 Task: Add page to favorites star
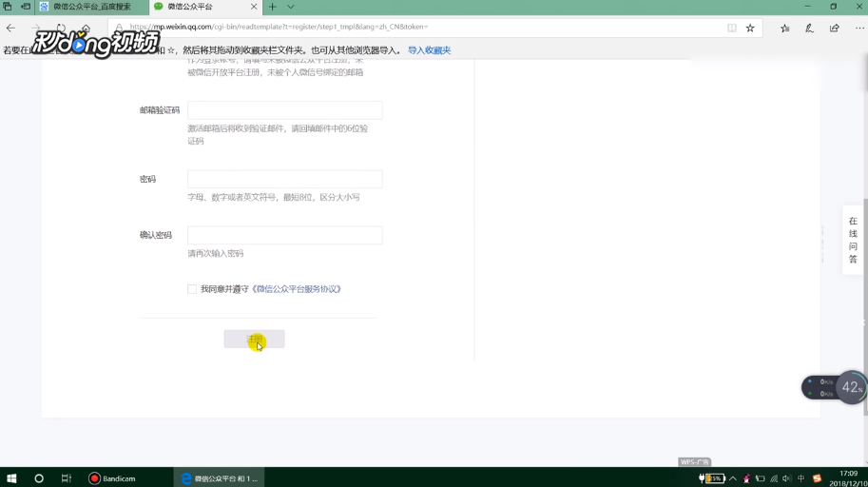pyautogui.click(x=750, y=28)
